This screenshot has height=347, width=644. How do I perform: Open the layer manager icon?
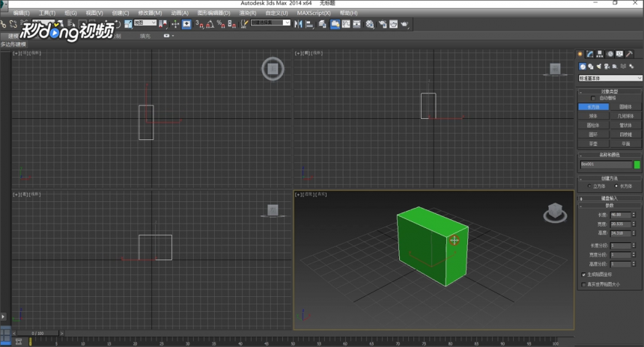pos(323,24)
